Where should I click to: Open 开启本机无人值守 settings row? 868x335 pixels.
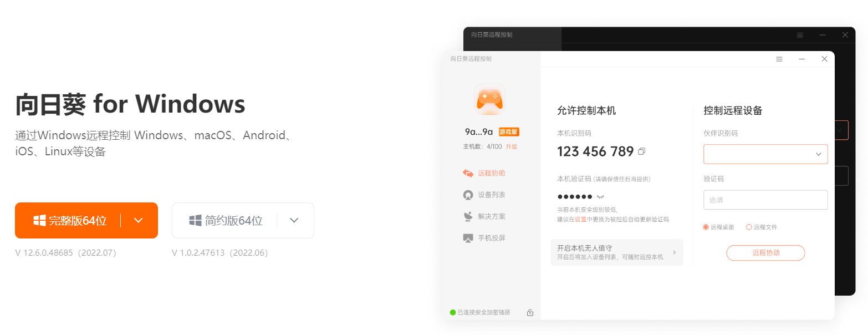coord(617,252)
